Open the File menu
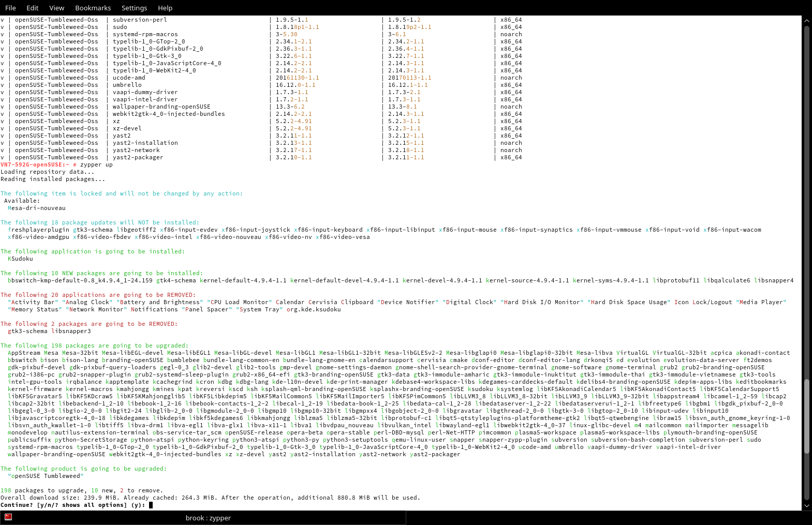 [10, 8]
